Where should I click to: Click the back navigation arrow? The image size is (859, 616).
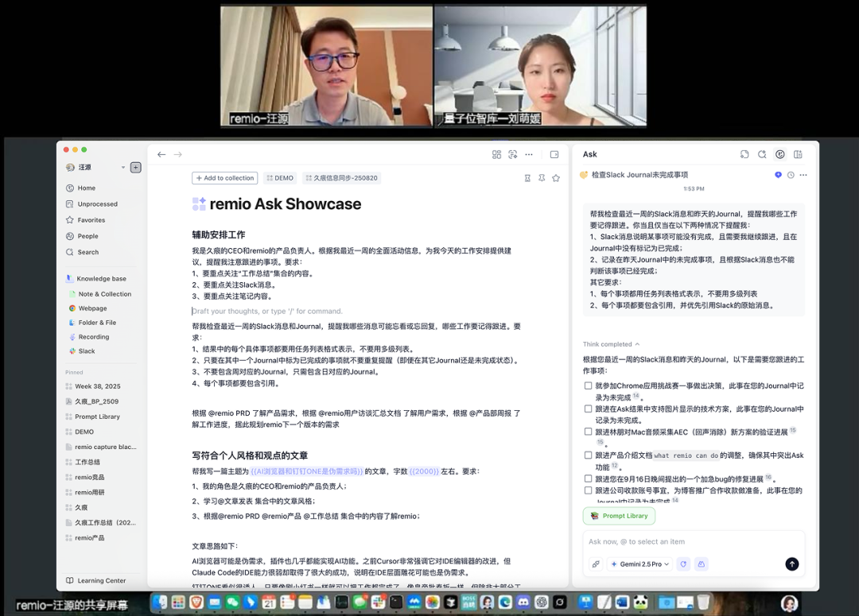tap(161, 154)
